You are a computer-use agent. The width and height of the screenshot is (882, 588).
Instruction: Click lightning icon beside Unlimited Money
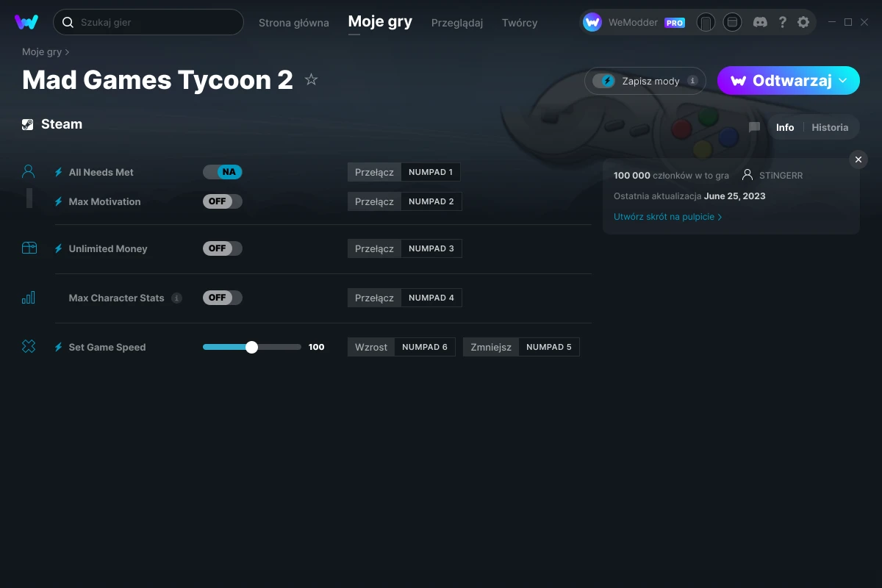pos(59,248)
